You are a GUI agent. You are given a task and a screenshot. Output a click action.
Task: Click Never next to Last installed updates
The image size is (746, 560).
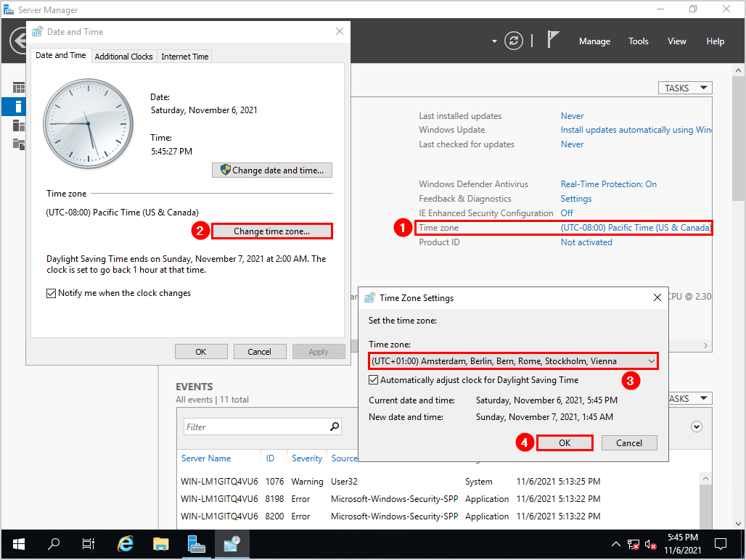pos(572,116)
